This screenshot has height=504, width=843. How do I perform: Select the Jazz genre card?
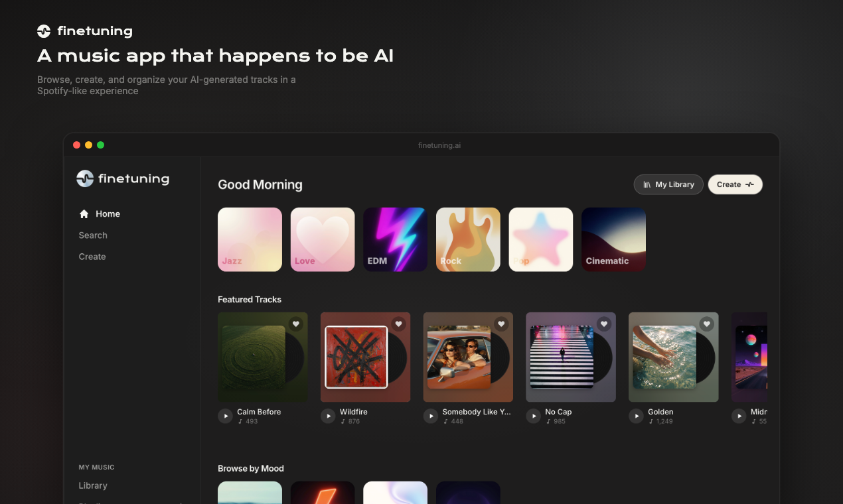click(x=250, y=239)
